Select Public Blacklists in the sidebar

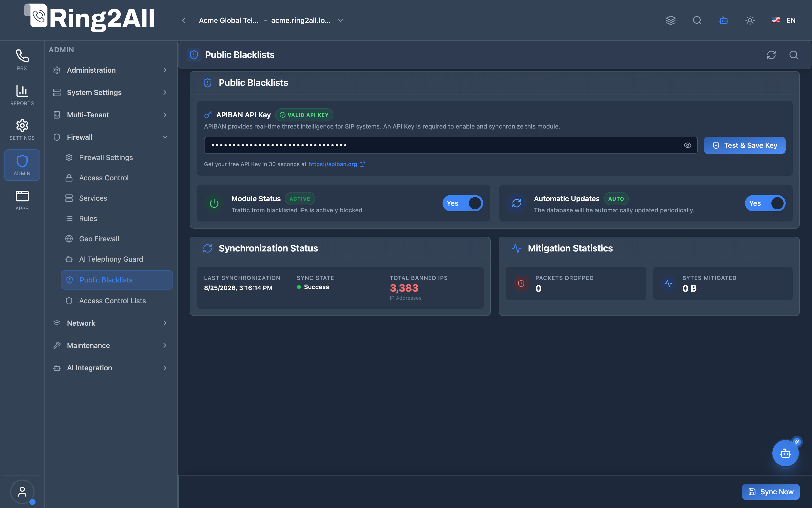[117, 280]
